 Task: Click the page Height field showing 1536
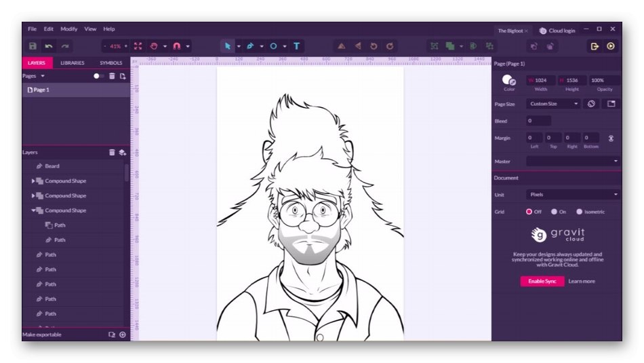point(573,80)
